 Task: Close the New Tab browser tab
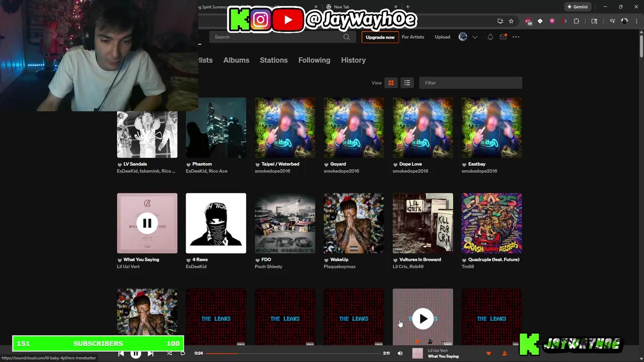pos(395,7)
